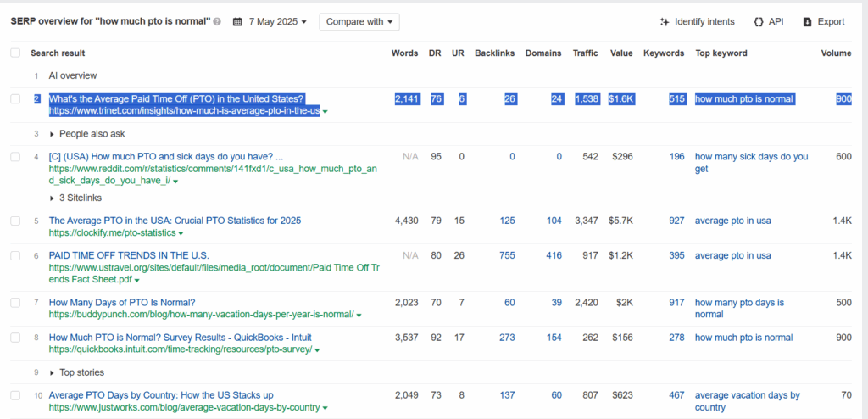Open the clockify.me URL dropdown arrow
The image size is (868, 419).
(x=181, y=233)
